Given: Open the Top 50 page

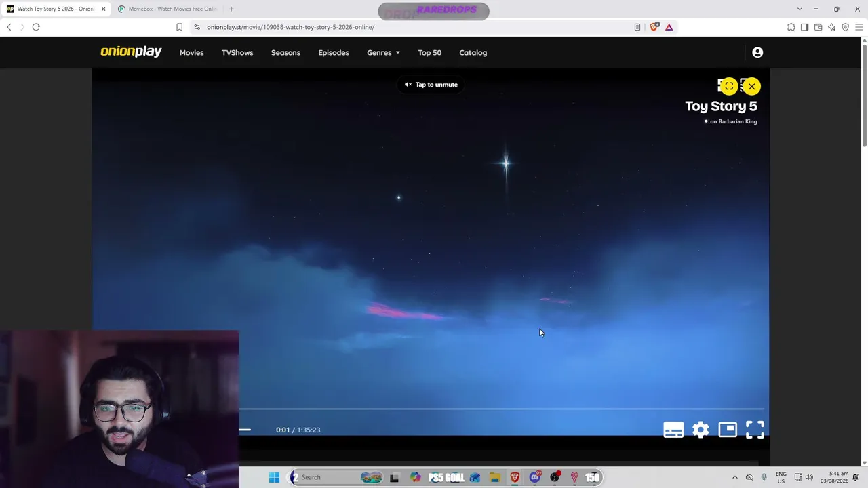Looking at the screenshot, I should pyautogui.click(x=429, y=52).
